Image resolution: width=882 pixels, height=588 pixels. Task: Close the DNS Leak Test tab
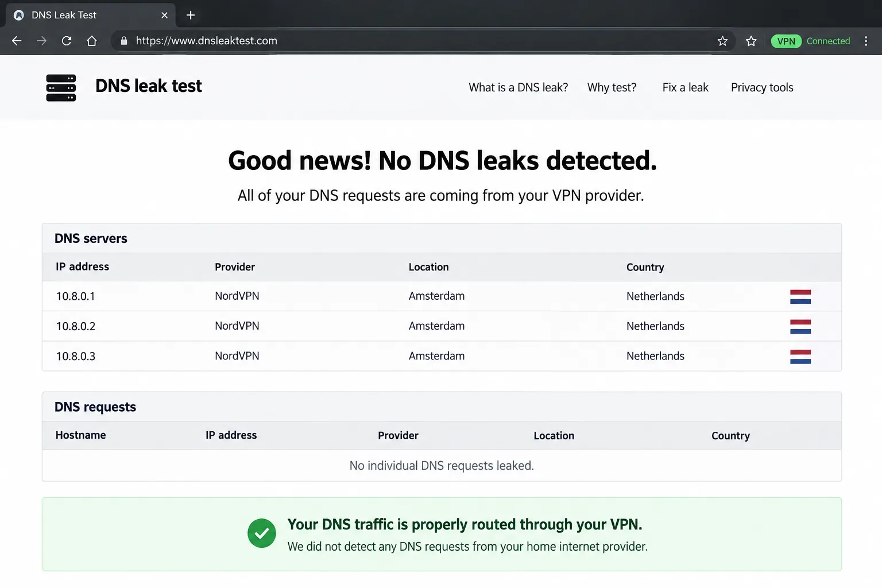164,15
